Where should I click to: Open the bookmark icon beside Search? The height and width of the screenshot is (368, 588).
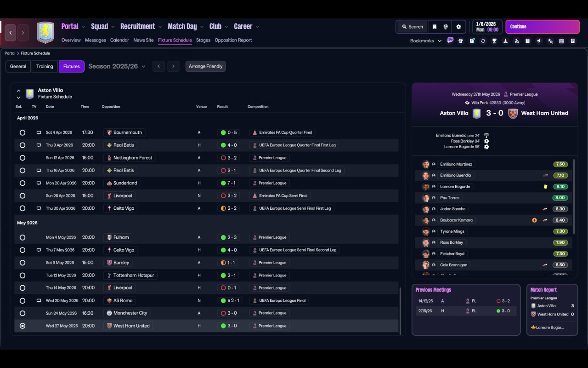tap(434, 27)
